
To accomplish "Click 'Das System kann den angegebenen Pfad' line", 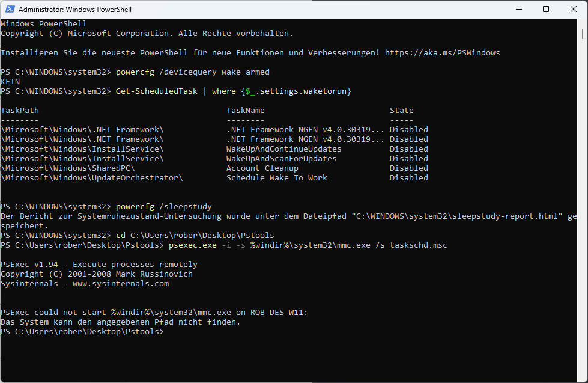I will tap(120, 322).
